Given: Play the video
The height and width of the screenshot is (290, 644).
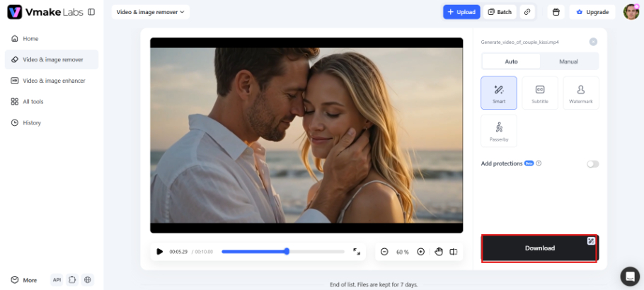Looking at the screenshot, I should (160, 252).
